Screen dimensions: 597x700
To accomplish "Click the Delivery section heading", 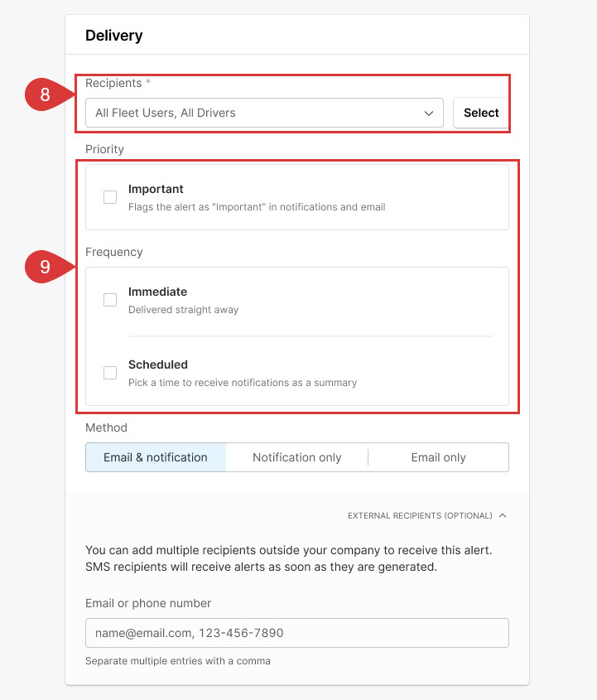I will click(114, 36).
